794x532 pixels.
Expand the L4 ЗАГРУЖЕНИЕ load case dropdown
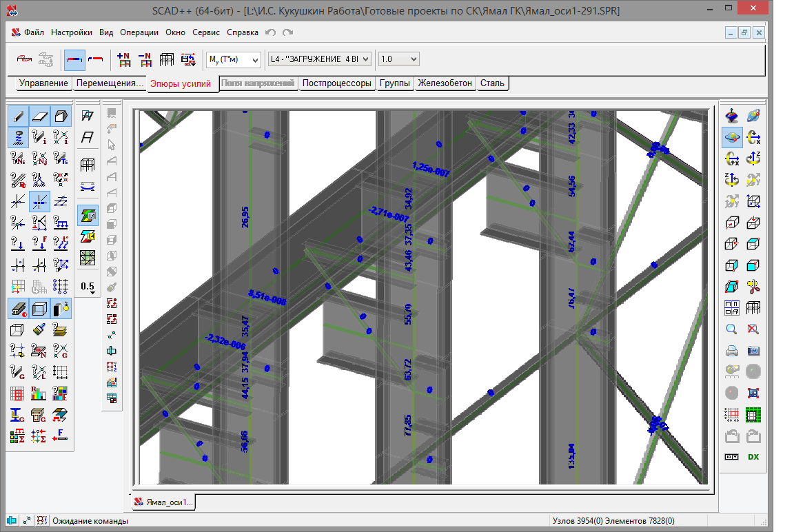pyautogui.click(x=319, y=60)
